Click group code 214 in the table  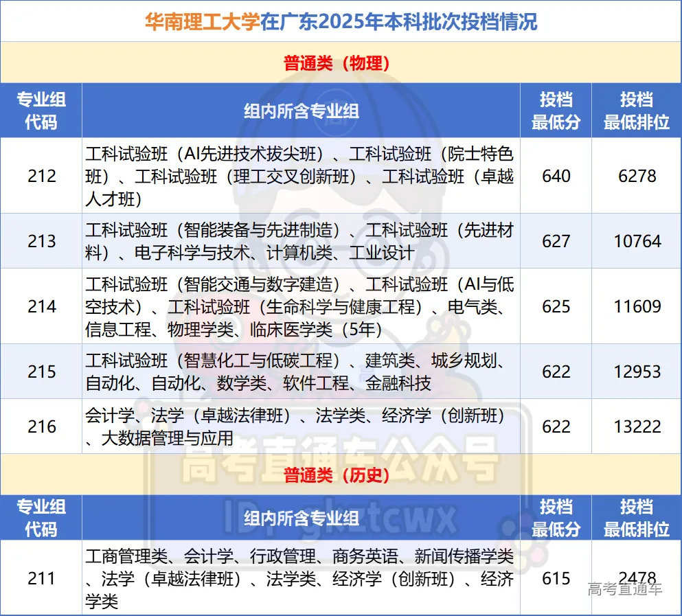42,306
